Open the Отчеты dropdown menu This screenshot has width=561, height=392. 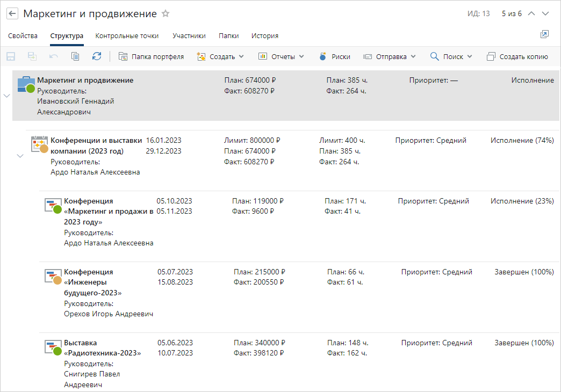point(281,56)
